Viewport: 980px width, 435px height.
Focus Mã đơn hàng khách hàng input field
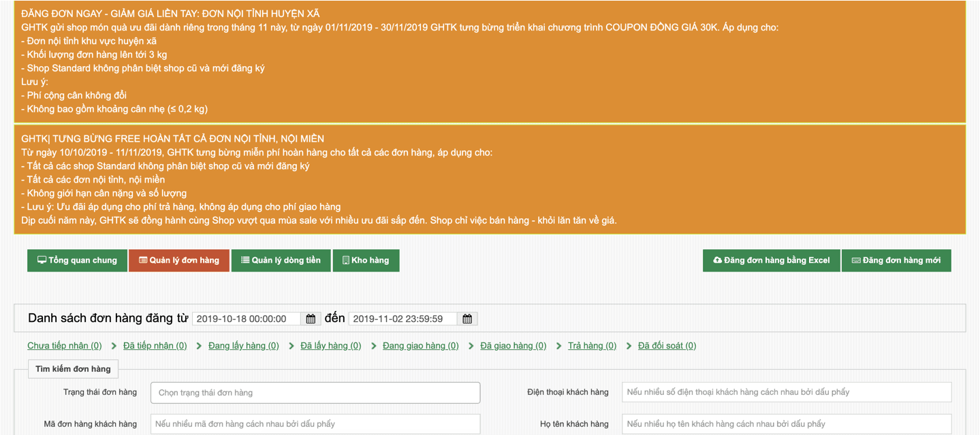315,424
